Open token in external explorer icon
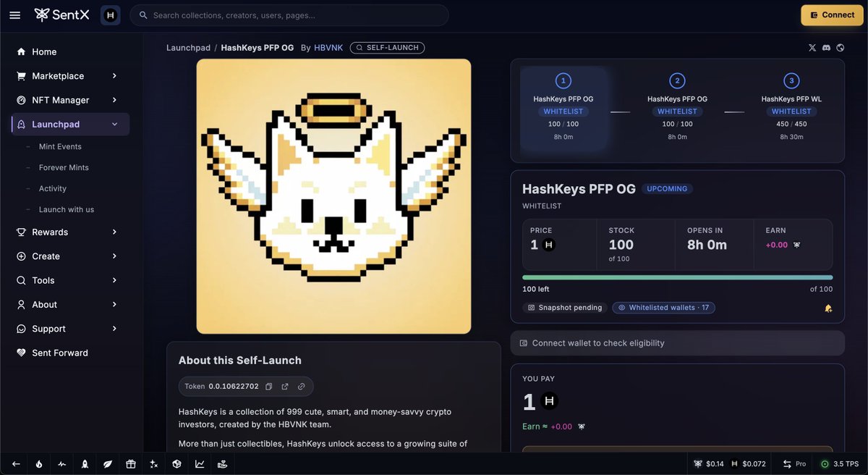 click(285, 387)
